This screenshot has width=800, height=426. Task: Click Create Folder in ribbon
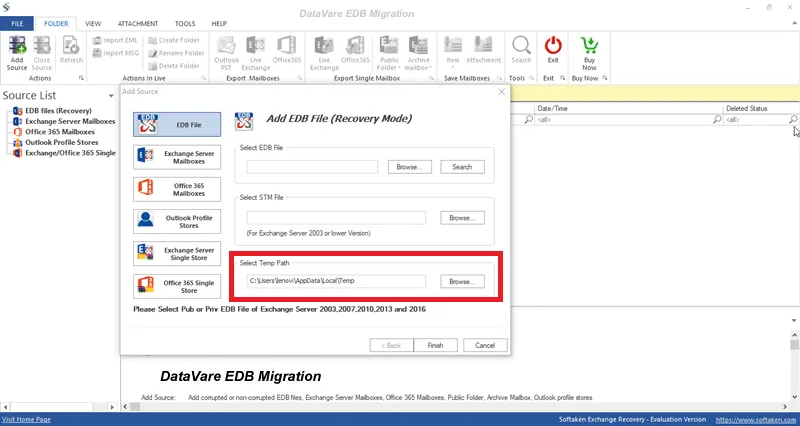(x=174, y=40)
